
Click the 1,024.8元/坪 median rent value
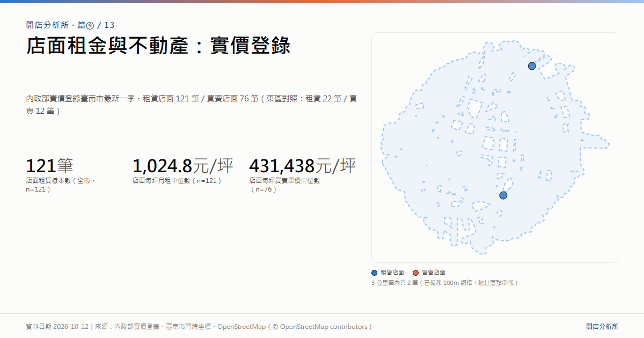tap(183, 166)
